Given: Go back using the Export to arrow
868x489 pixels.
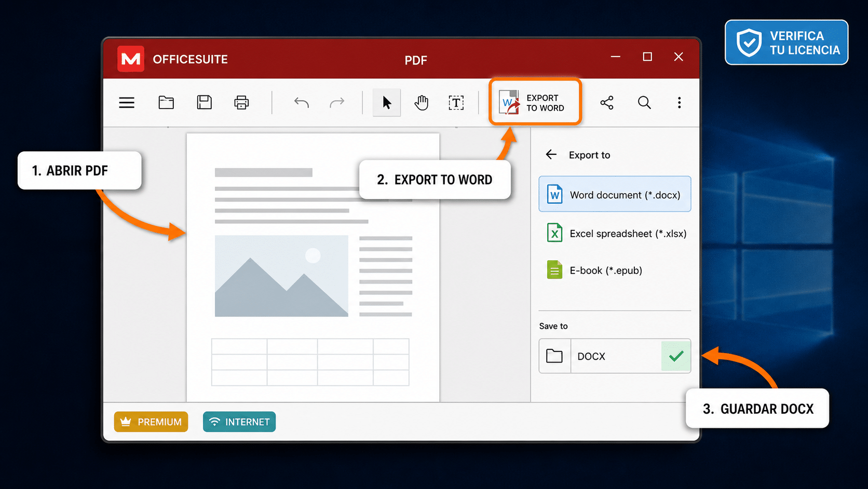Looking at the screenshot, I should click(x=551, y=154).
